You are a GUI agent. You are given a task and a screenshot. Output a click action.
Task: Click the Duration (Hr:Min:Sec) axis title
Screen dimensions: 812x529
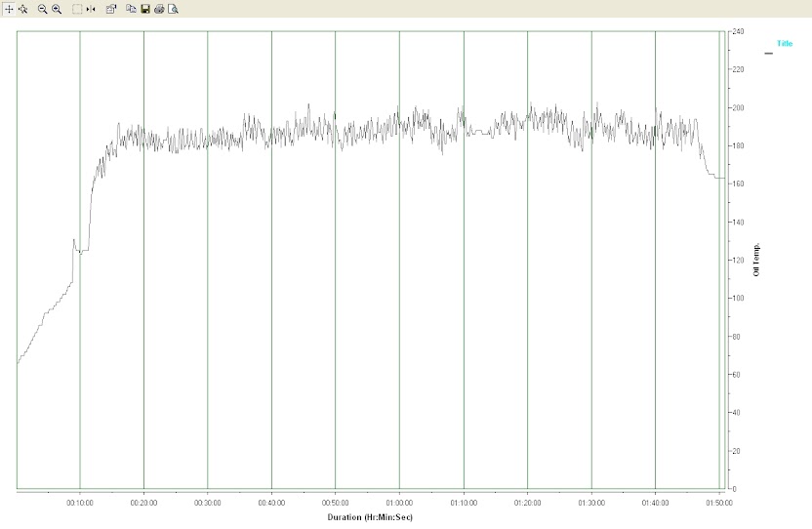click(370, 517)
